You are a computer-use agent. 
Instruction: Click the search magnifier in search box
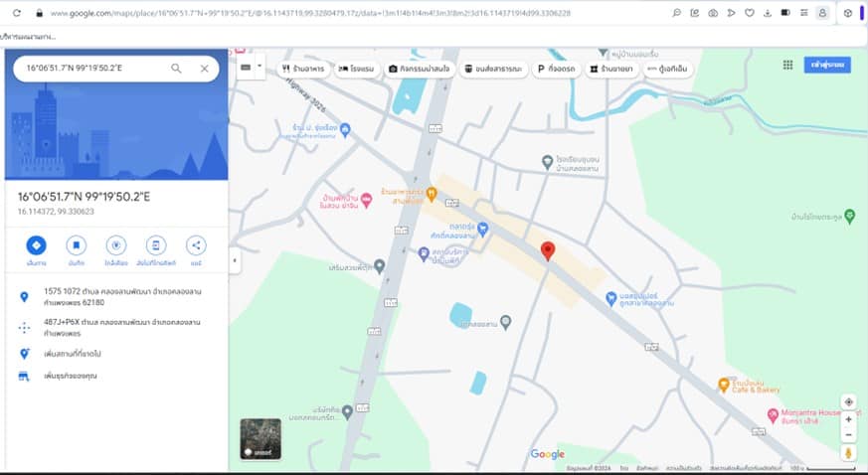[176, 69]
